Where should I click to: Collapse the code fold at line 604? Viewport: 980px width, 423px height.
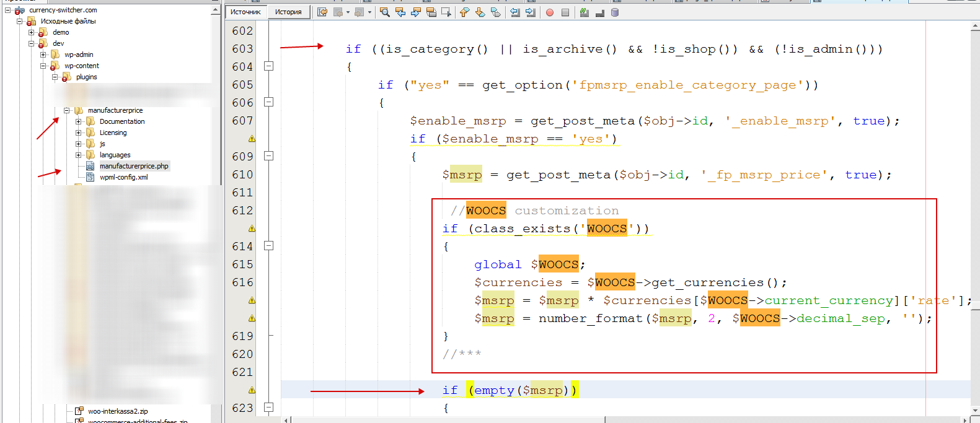(x=269, y=66)
